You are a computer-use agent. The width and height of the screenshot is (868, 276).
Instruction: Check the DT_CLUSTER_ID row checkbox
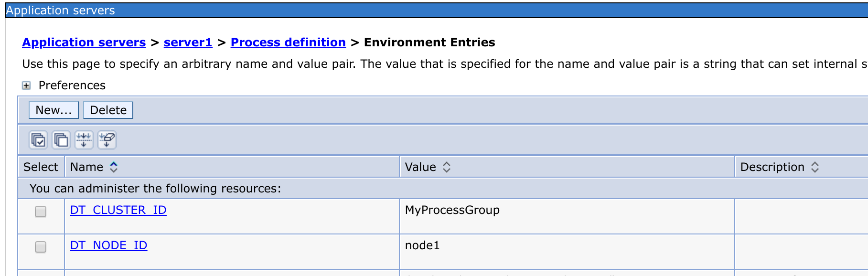click(41, 212)
